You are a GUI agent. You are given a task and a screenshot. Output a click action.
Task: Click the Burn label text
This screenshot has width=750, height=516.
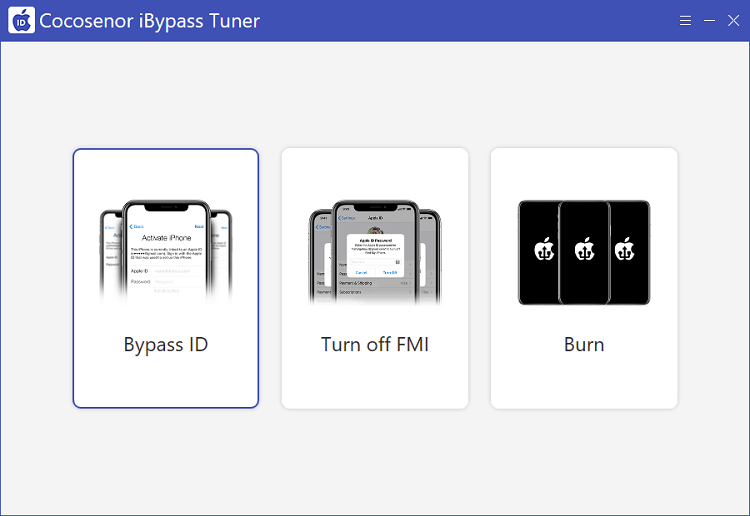click(584, 344)
